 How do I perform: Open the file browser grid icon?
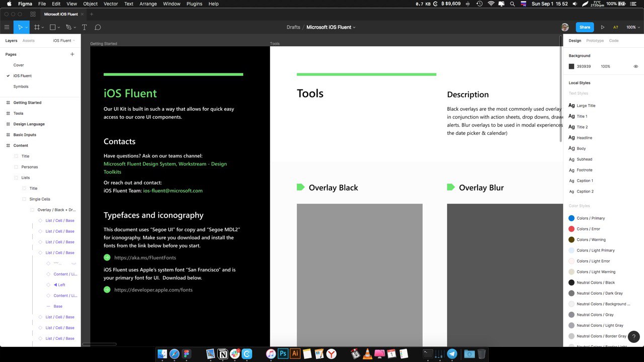(33, 14)
